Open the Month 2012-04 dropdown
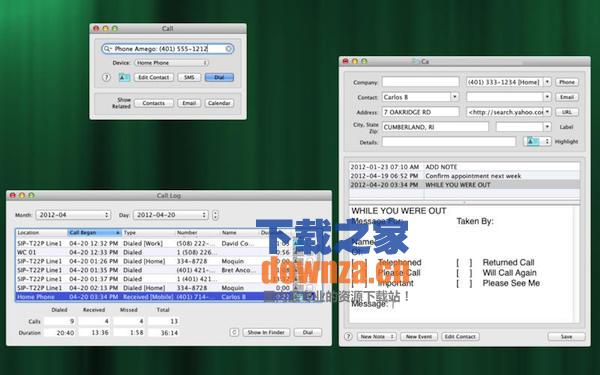The height and width of the screenshot is (375, 600). click(73, 215)
